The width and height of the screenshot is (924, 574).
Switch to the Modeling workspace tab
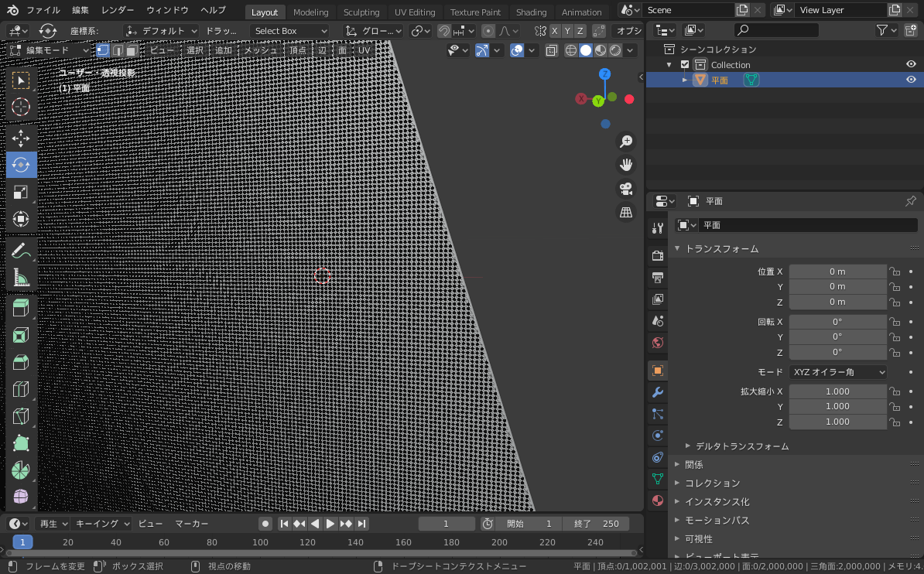[310, 12]
